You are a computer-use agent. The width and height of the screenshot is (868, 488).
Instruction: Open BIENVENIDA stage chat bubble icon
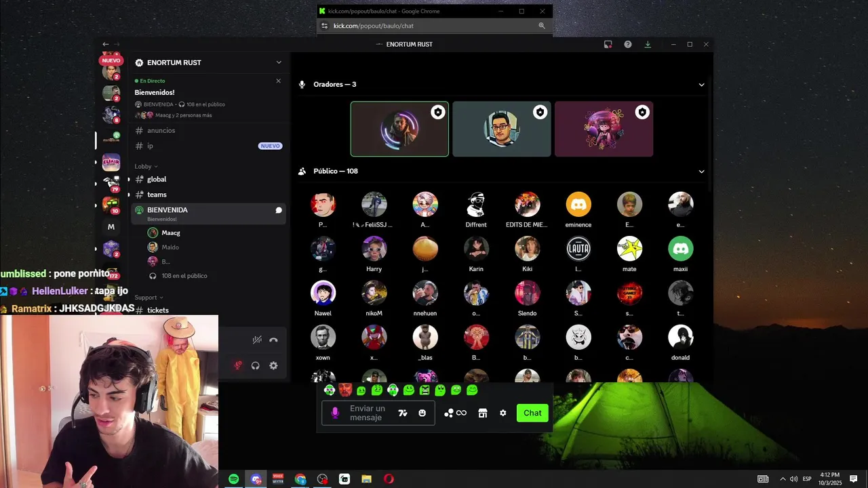click(278, 210)
